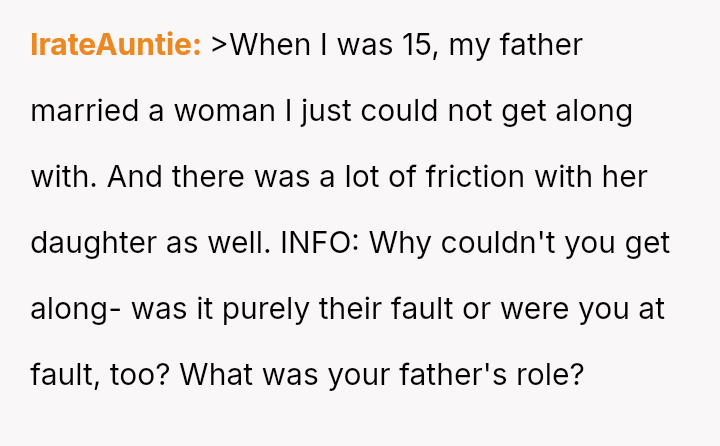Click the word "woman" in the quote
The image size is (720, 446).
tap(223, 111)
